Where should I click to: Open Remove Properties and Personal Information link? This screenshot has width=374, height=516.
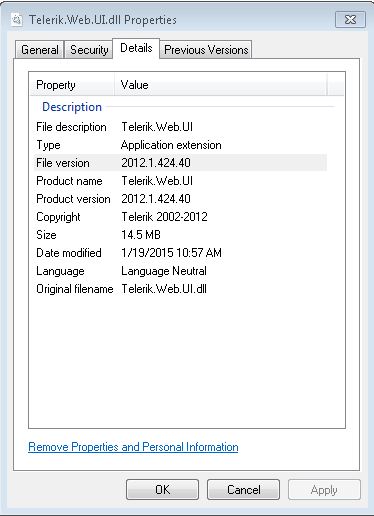click(133, 447)
